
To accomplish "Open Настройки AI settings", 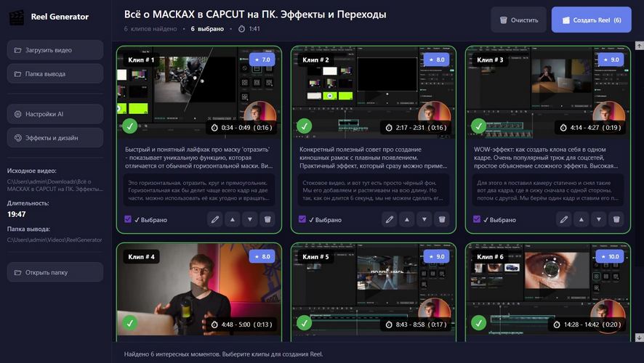I will click(x=55, y=114).
